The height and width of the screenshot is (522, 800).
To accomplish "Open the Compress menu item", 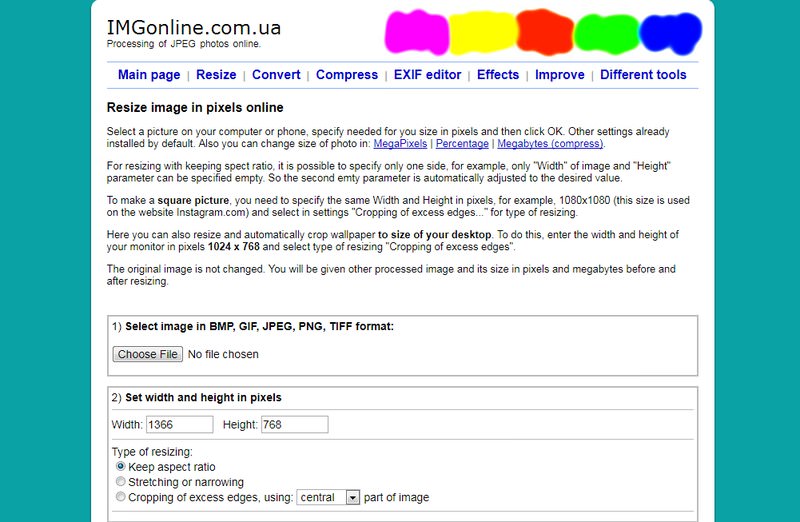I will coord(347,74).
